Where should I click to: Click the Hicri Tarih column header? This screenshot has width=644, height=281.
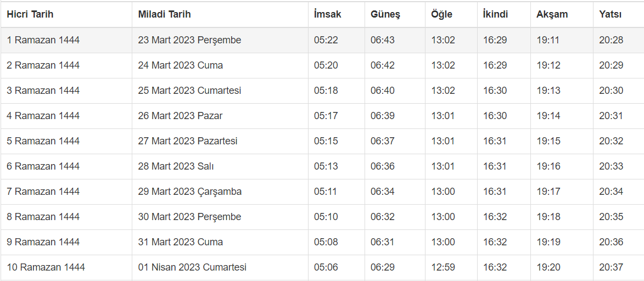(x=30, y=15)
